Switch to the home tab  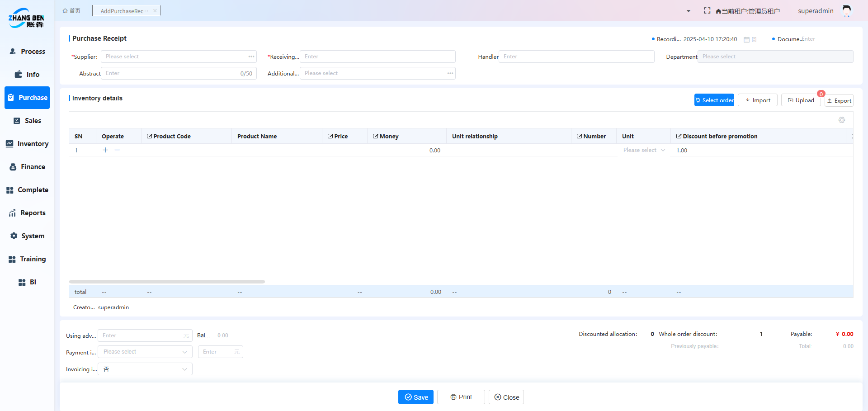coord(71,11)
